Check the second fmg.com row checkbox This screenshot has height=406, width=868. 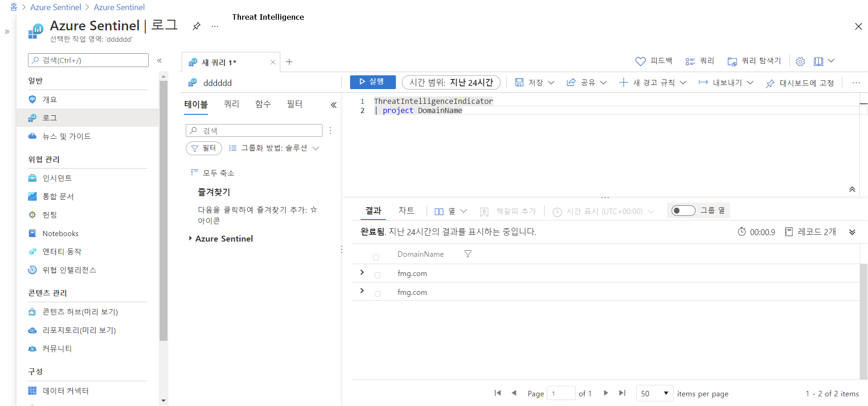(378, 294)
